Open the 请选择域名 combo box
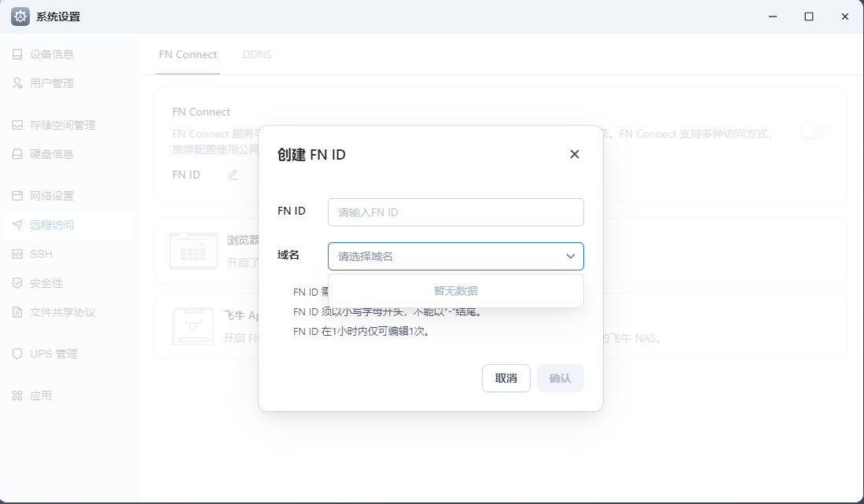 click(456, 256)
